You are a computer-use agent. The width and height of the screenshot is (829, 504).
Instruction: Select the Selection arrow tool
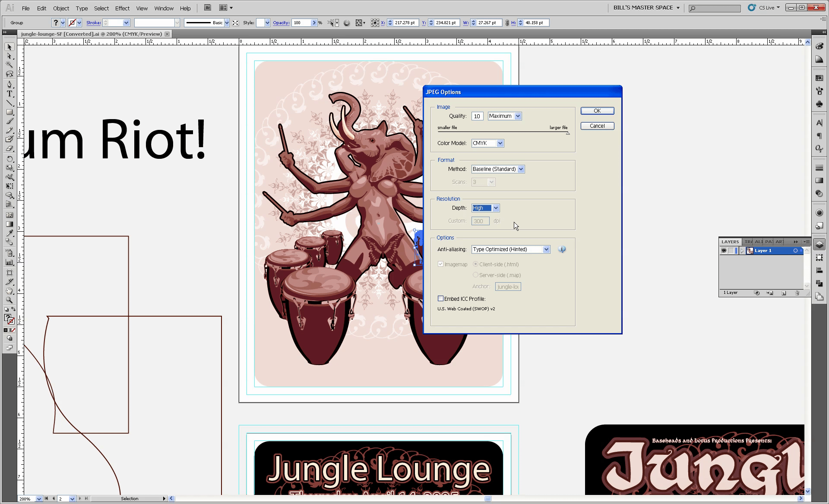point(9,47)
